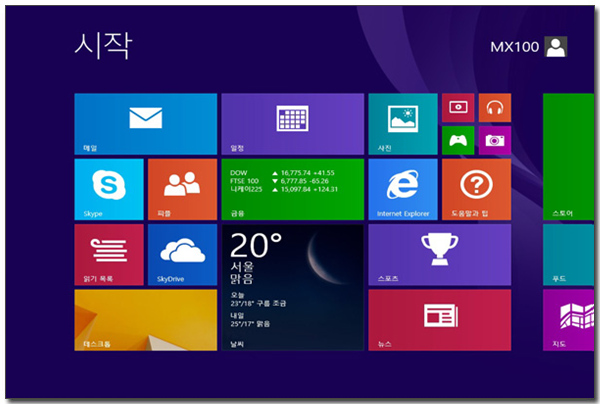Screen dimensions: 600x404
Task: Open the small Video tile
Action: pyautogui.click(x=458, y=108)
